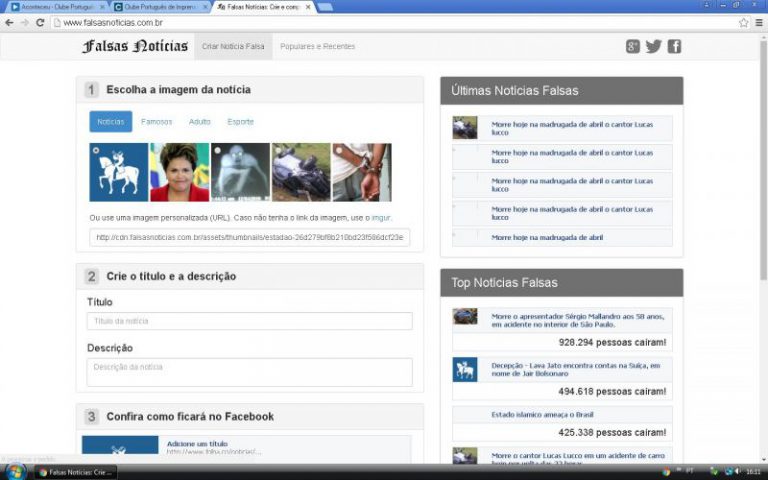
Task: Open 'Estado islamico ameaça o Brasil' link
Action: coord(542,414)
